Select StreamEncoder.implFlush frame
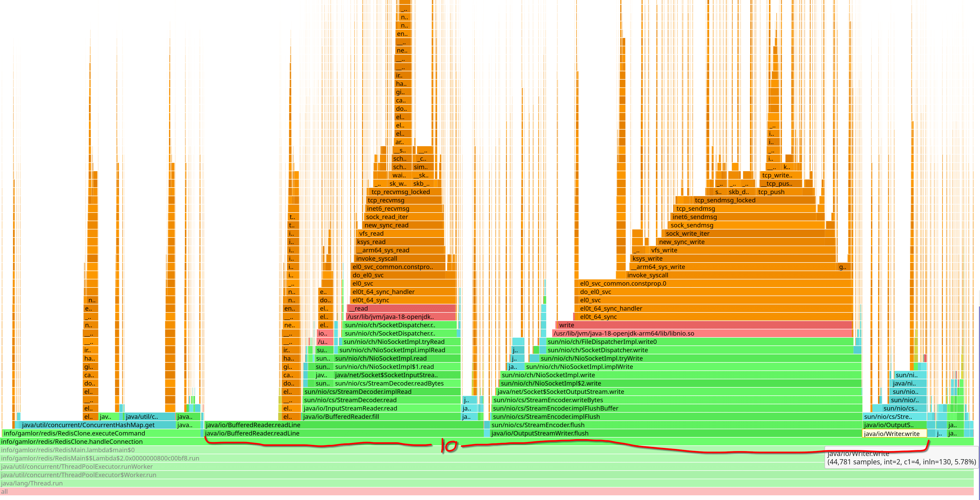The image size is (980, 500). [677, 417]
